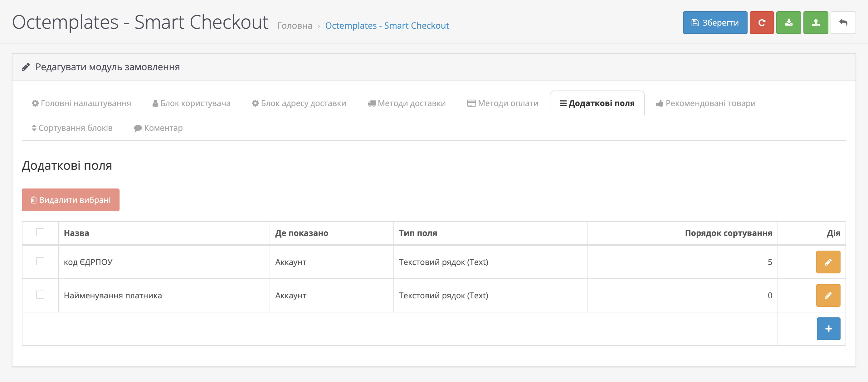Click the back arrow icon button
Screen dimensions: 868x382
point(843,22)
